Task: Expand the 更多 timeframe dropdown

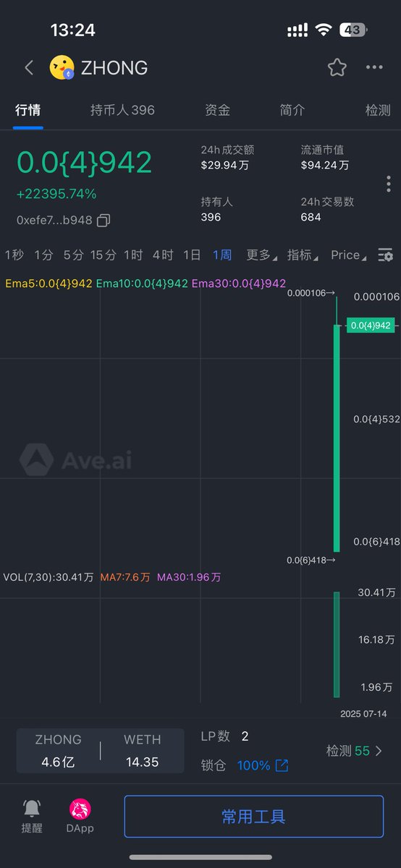Action: [261, 255]
